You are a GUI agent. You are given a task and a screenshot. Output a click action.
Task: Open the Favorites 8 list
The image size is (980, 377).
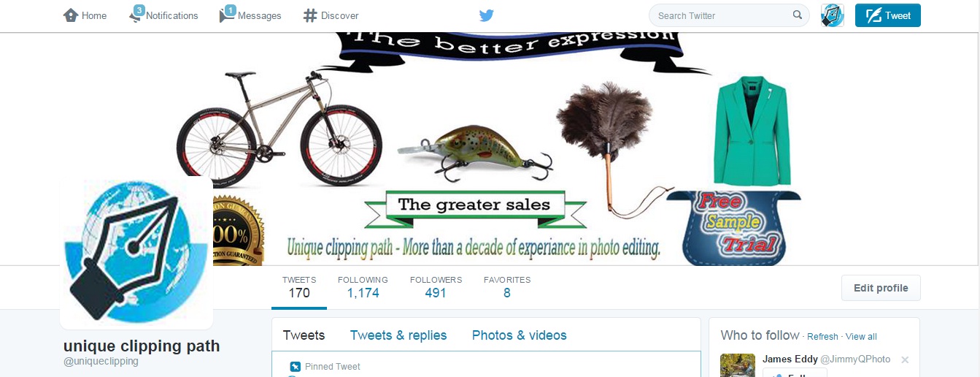click(x=507, y=287)
